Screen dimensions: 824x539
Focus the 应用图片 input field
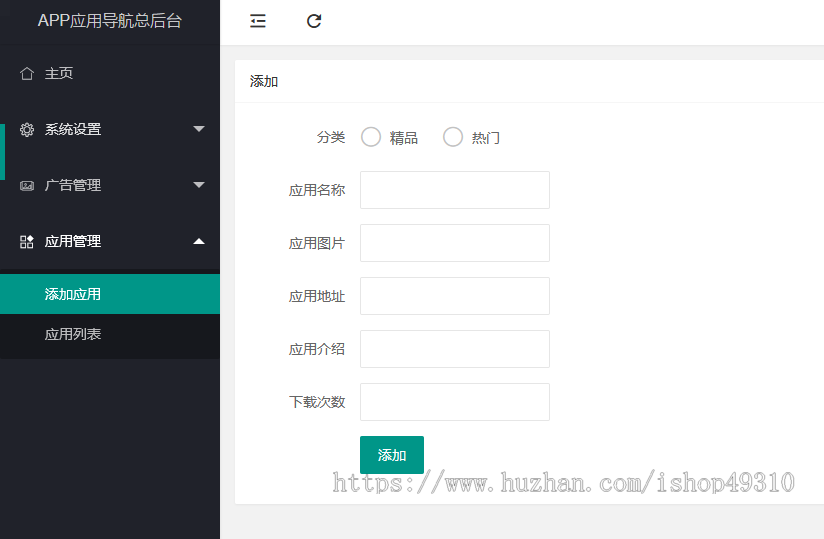[x=455, y=243]
